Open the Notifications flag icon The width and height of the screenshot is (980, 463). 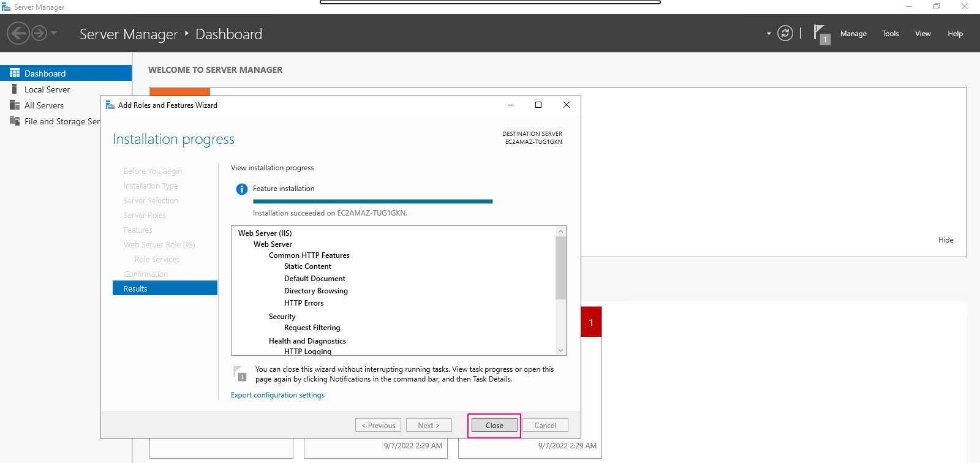pos(821,34)
